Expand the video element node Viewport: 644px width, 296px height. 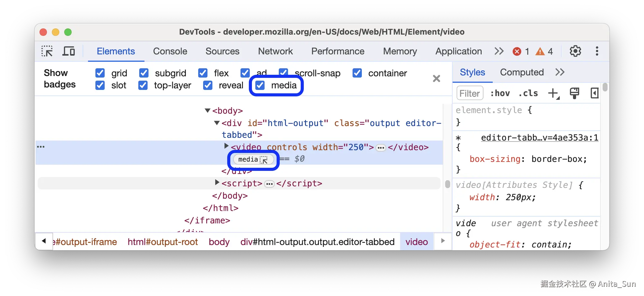[226, 146]
